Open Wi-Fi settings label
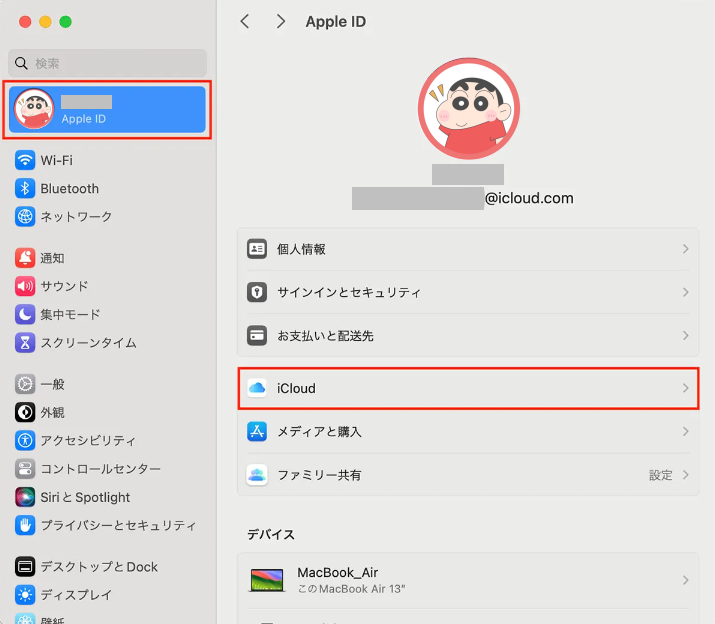Image resolution: width=715 pixels, height=624 pixels. (57, 161)
